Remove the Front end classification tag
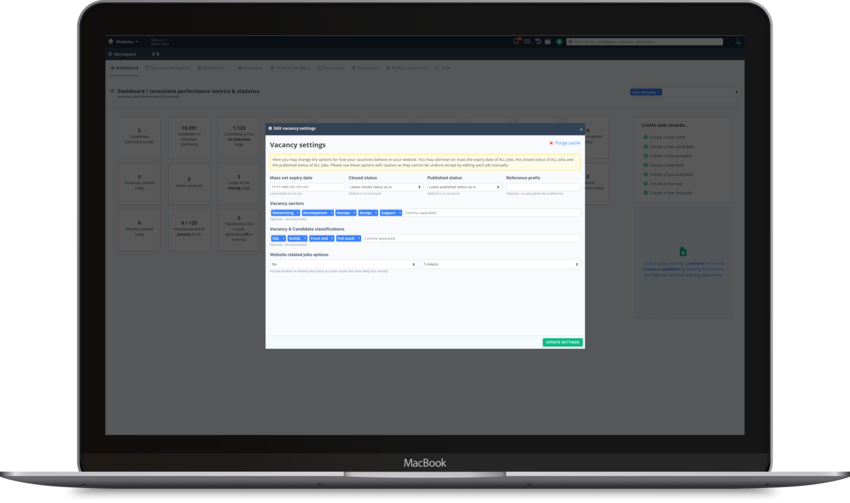The height and width of the screenshot is (503, 850). [332, 238]
